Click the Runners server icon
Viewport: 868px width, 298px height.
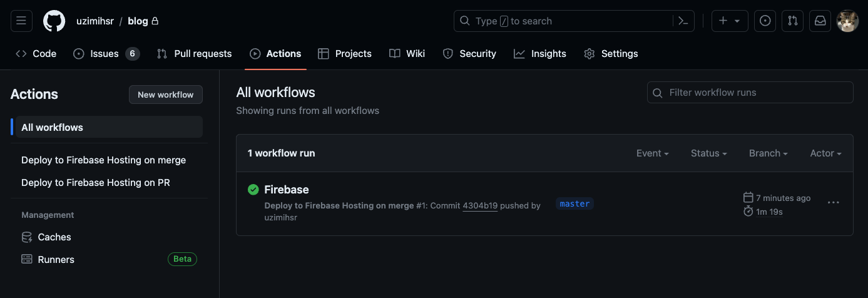27,259
